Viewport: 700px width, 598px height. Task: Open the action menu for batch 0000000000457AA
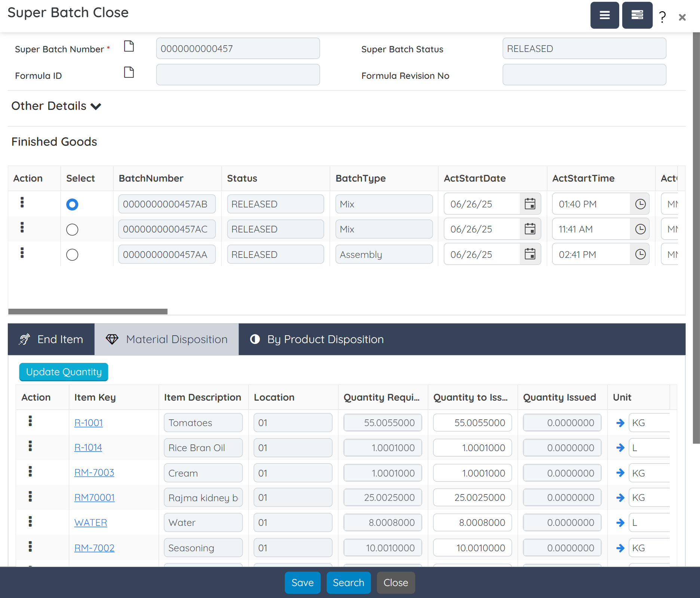click(x=22, y=253)
